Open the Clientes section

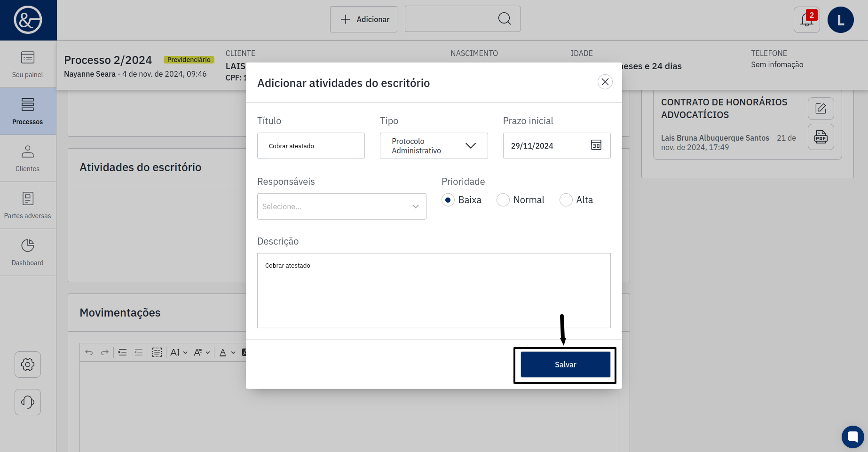point(28,159)
